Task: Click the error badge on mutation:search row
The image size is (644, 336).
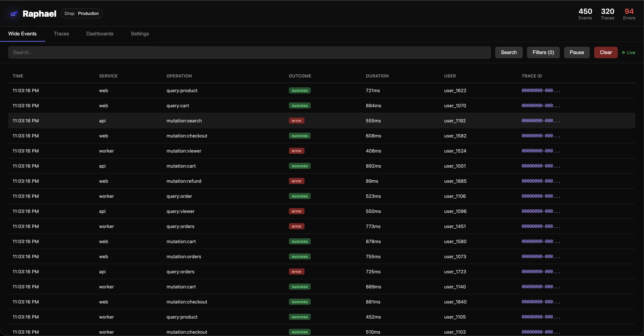Action: 296,121
